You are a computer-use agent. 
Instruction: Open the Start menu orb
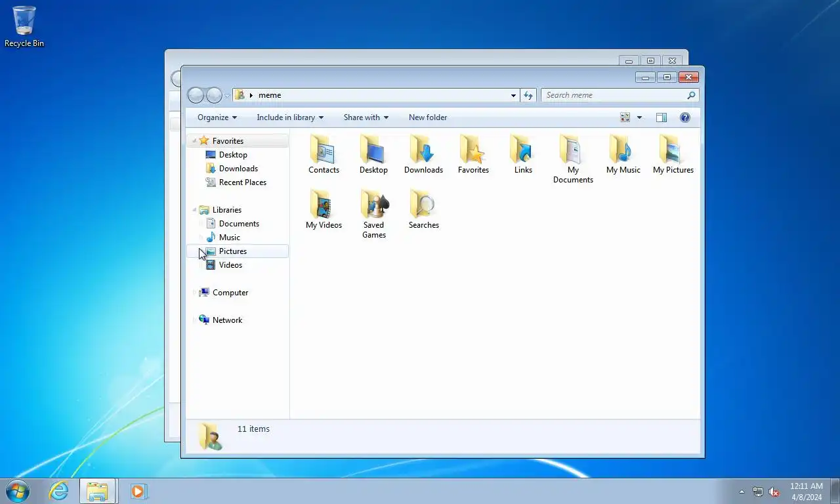[x=18, y=490]
